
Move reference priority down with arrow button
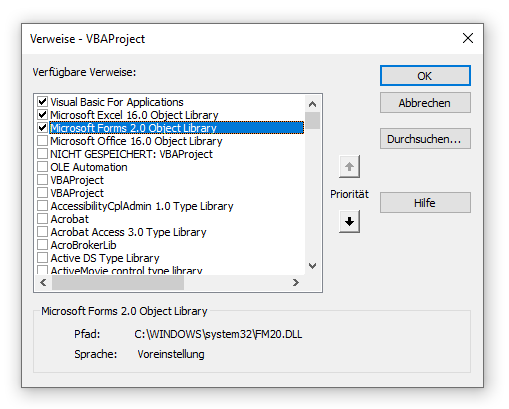point(349,221)
